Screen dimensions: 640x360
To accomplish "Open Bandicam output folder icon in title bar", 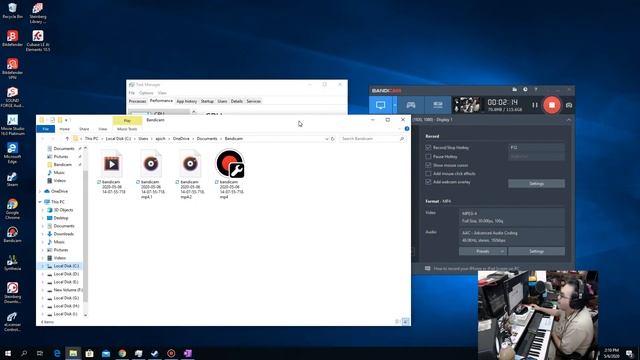I will click(x=515, y=89).
